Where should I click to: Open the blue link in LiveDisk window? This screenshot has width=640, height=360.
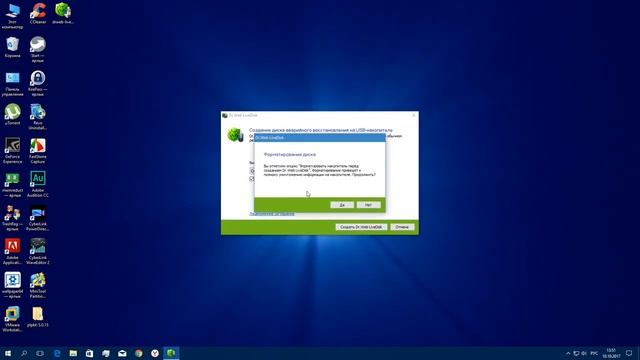pos(272,213)
